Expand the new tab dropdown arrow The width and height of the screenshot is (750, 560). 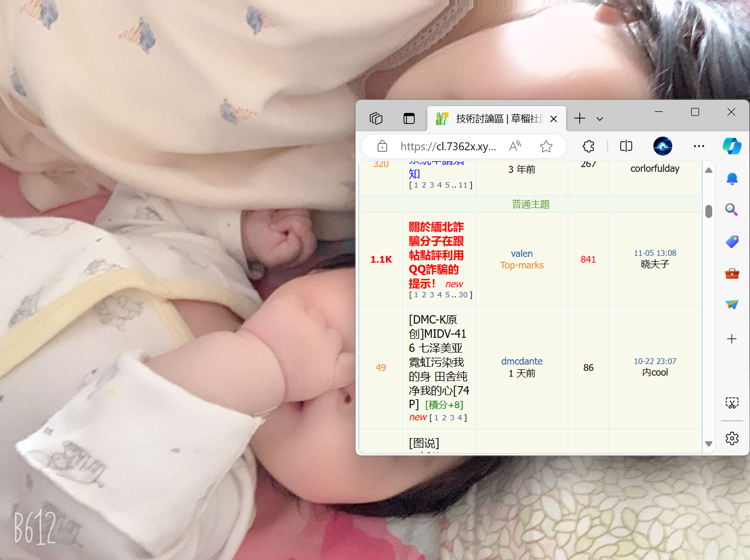(x=600, y=118)
